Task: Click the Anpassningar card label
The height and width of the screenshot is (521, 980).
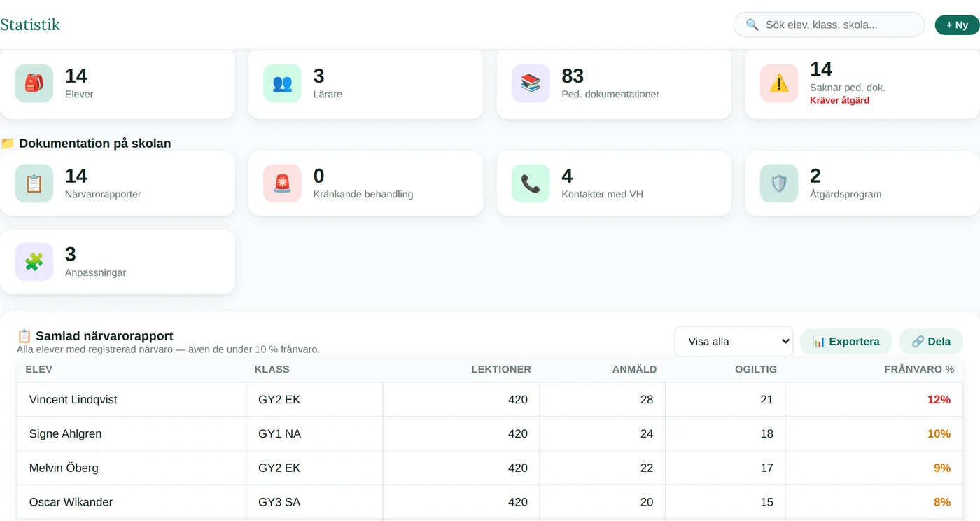Action: 95,272
